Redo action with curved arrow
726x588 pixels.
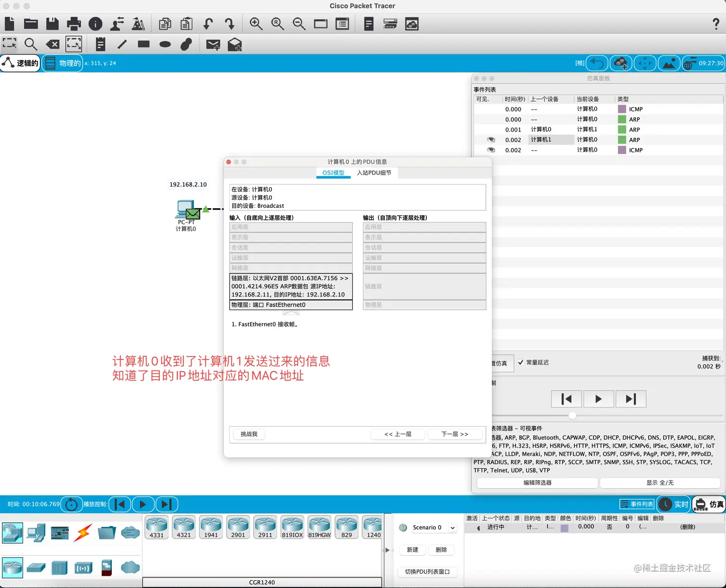pos(230,24)
